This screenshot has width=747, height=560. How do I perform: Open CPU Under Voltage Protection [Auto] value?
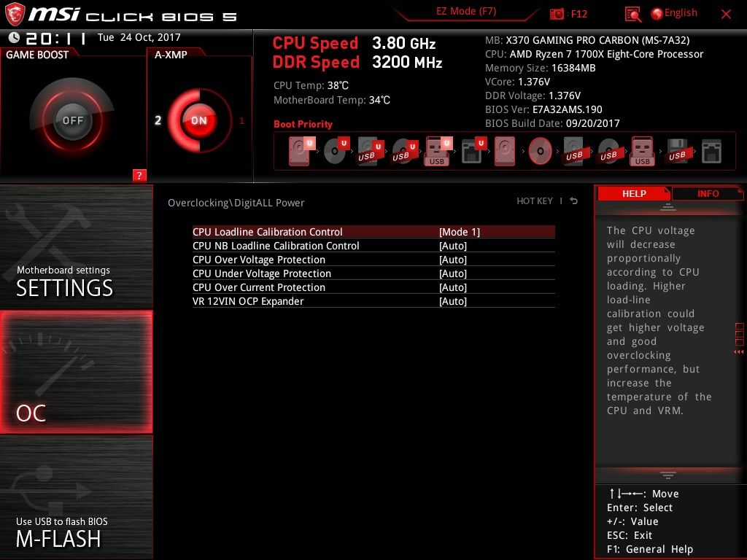pos(452,273)
